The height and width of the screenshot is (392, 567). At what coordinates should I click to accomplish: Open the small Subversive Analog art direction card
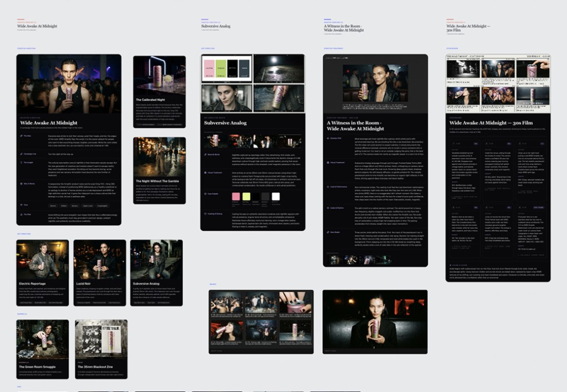(x=157, y=272)
